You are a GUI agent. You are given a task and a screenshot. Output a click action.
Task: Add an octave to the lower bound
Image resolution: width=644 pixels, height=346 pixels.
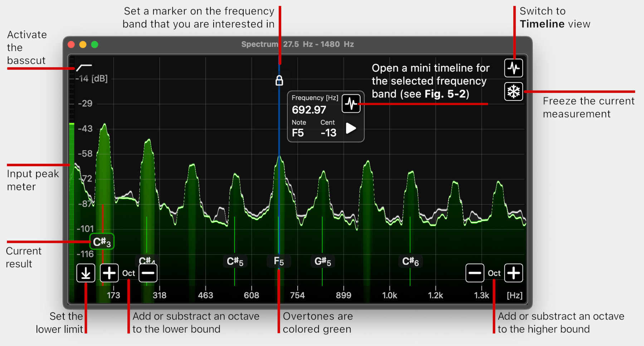tap(109, 273)
